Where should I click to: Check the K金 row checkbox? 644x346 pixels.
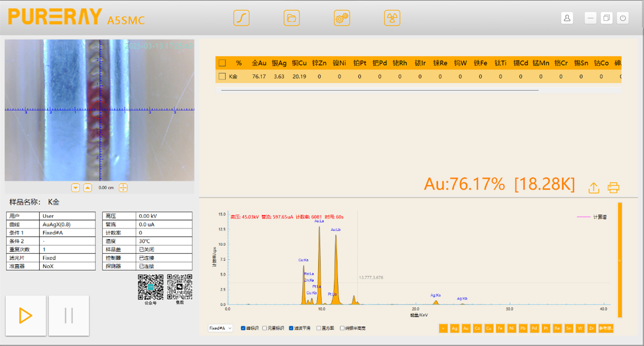click(222, 77)
